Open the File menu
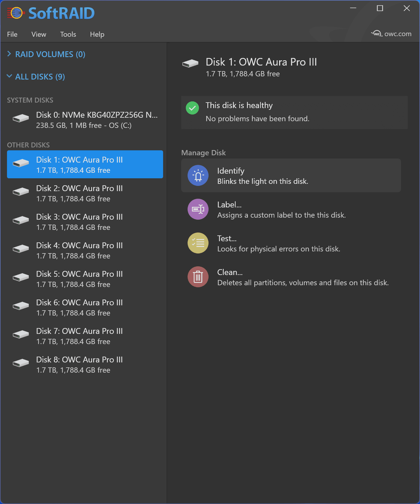 (12, 34)
